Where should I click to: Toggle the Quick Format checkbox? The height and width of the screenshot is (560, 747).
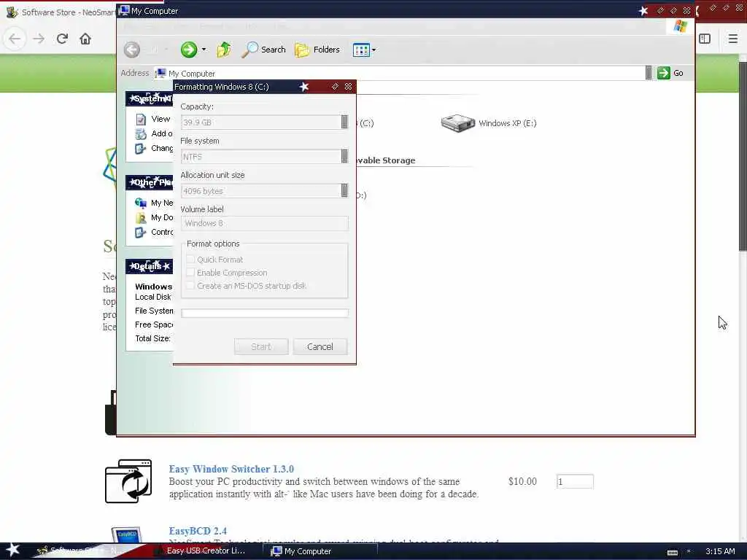coord(190,259)
